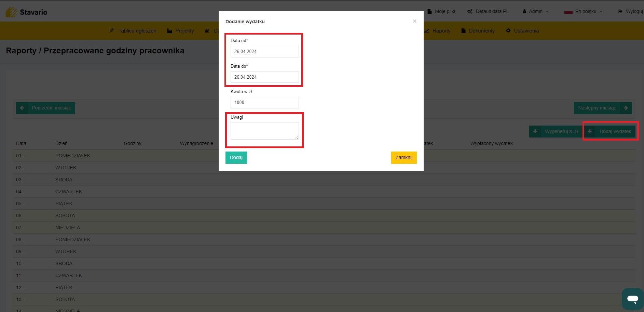The width and height of the screenshot is (644, 312).
Task: Click the gears icon beside Default data PL
Action: click(x=470, y=11)
